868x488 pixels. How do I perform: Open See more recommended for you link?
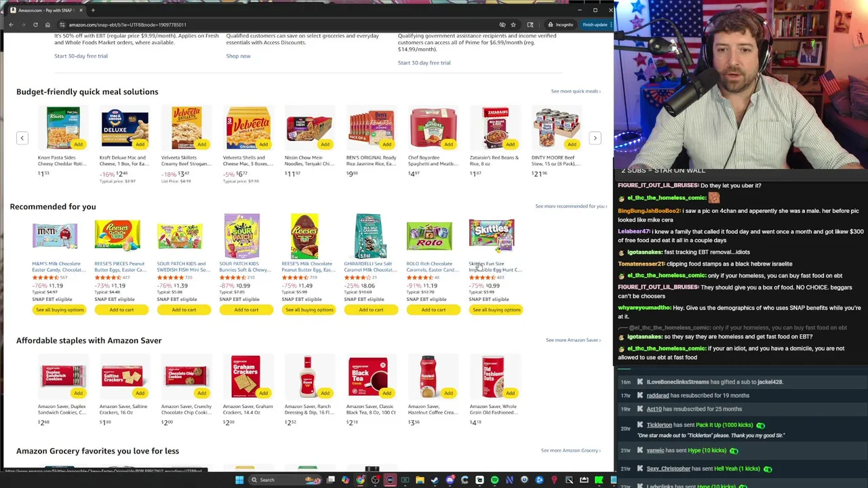pos(571,206)
